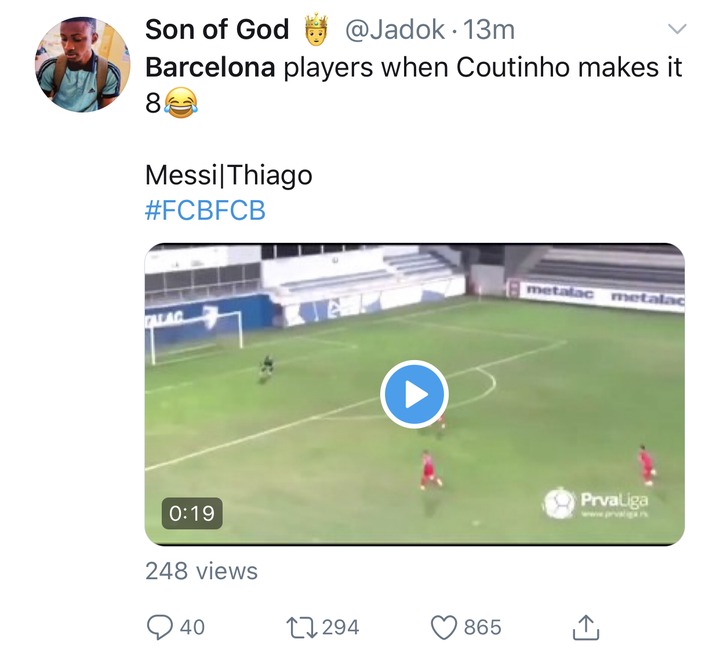View the 248 views count
The width and height of the screenshot is (720, 650).
202,571
